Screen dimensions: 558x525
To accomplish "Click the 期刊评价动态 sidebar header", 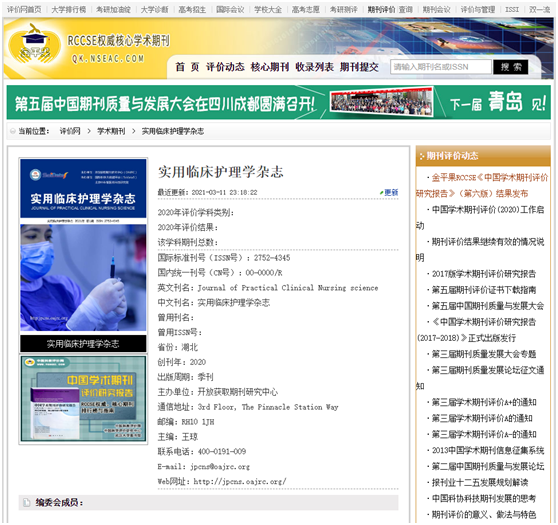I will 483,156.
